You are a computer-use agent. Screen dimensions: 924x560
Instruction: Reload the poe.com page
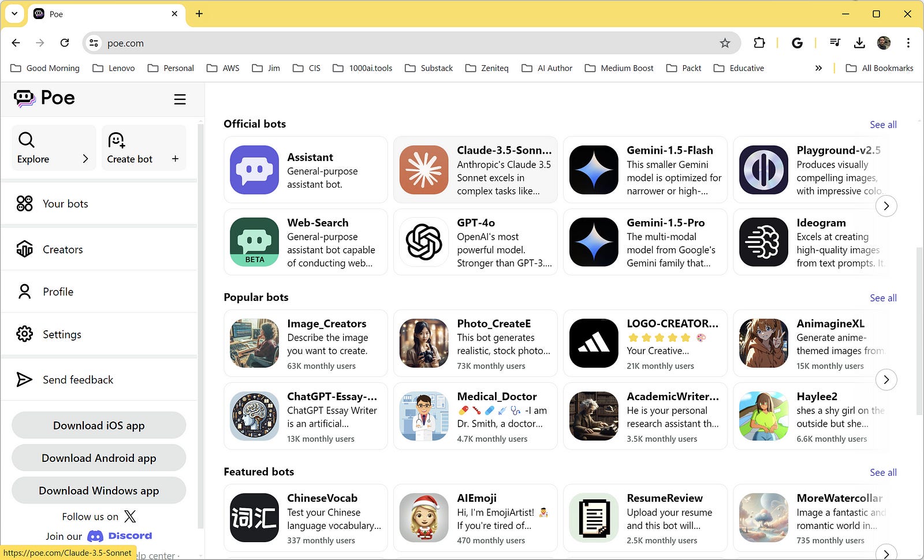tap(65, 43)
